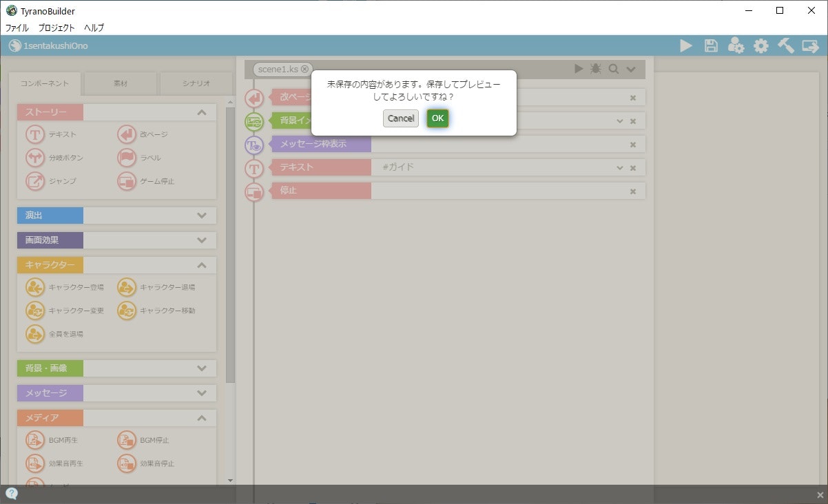828x504 pixels.
Task: Add a 改ページ component from the palette
Action: (x=143, y=134)
